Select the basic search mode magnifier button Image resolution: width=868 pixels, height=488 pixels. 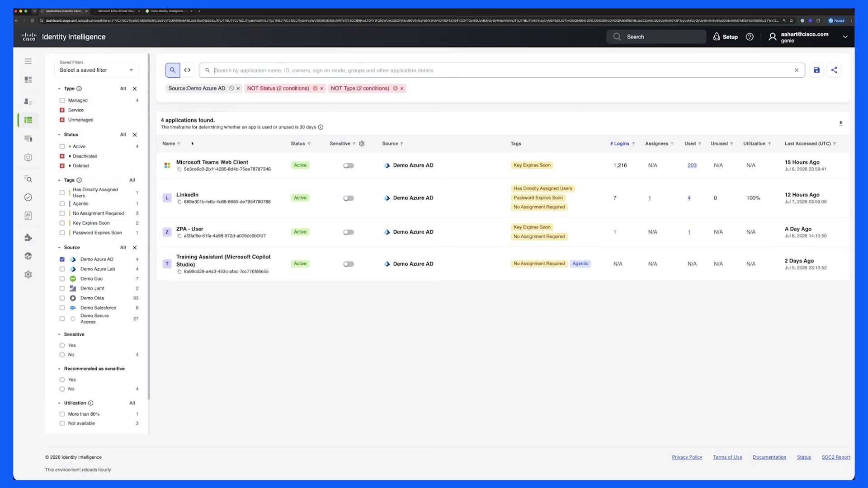172,70
